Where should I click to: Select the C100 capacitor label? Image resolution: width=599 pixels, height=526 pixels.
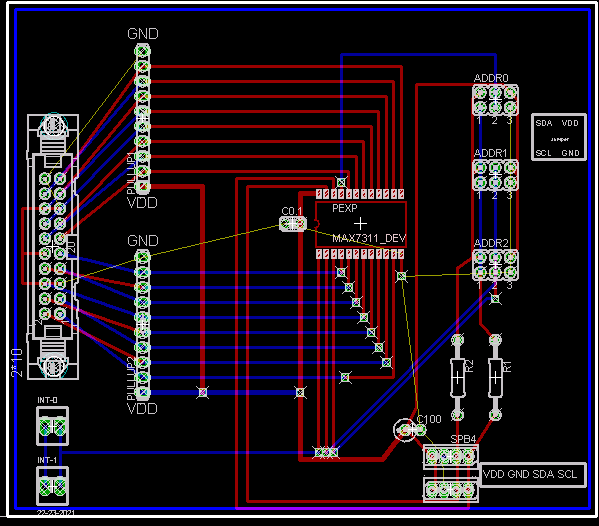point(429,419)
